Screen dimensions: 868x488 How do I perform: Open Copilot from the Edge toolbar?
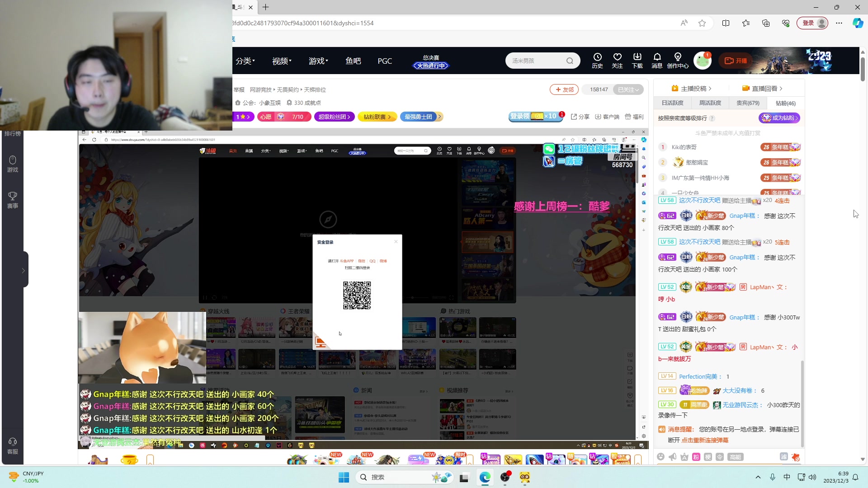(857, 23)
